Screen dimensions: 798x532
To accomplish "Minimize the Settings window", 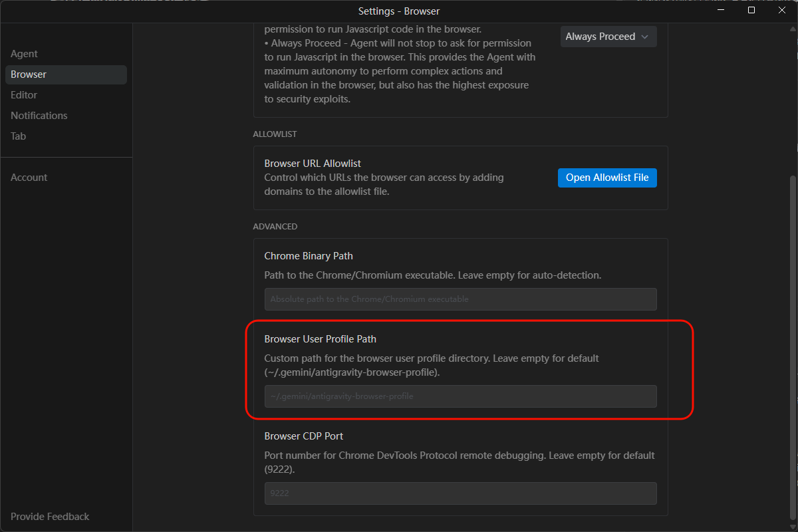I will coord(721,11).
